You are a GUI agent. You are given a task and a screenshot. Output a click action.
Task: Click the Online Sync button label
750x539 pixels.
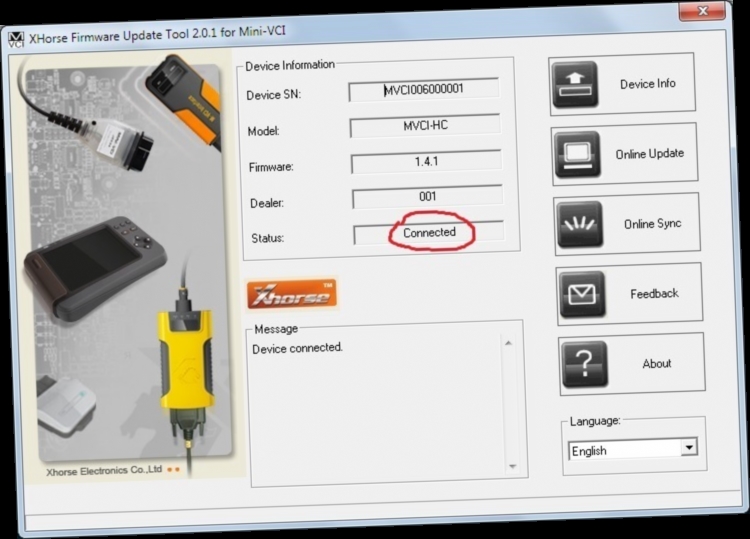(x=652, y=224)
